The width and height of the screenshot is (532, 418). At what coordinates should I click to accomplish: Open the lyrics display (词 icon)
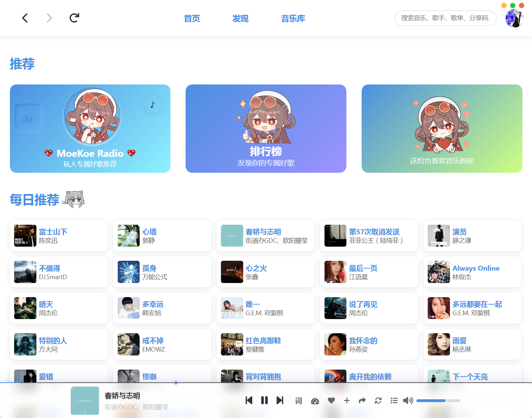pyautogui.click(x=298, y=400)
